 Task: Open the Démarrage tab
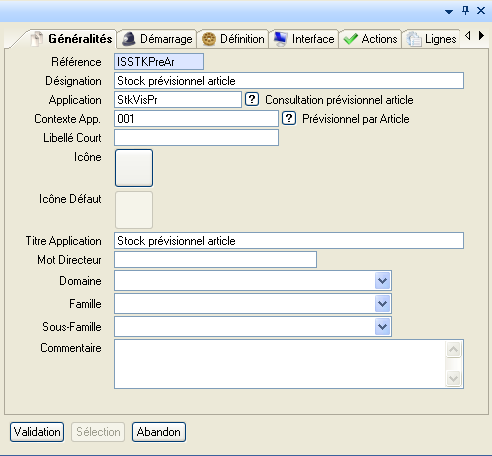[x=157, y=39]
